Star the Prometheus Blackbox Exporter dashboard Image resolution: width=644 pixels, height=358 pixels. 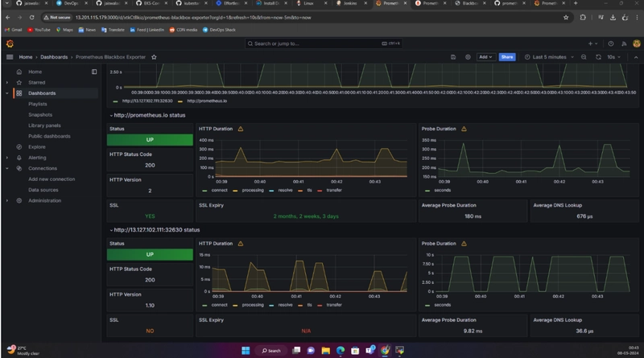(x=154, y=57)
